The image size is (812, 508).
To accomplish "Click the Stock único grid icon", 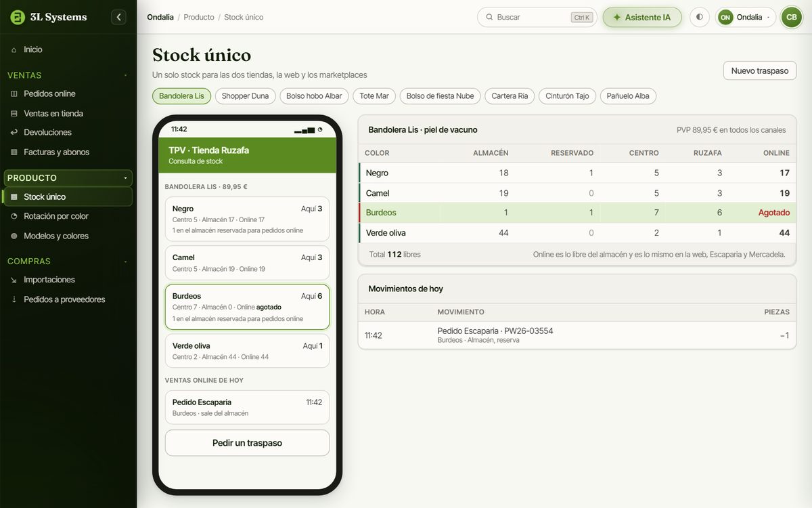I will [14, 196].
